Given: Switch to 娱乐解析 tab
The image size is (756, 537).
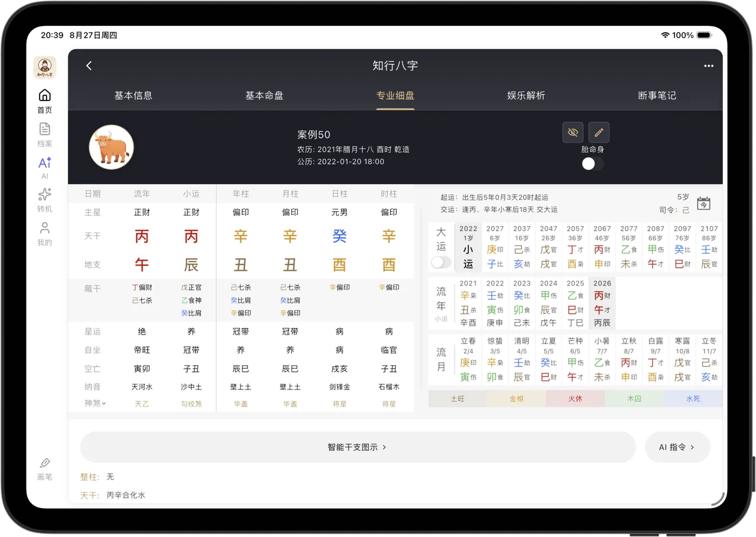Looking at the screenshot, I should point(526,96).
